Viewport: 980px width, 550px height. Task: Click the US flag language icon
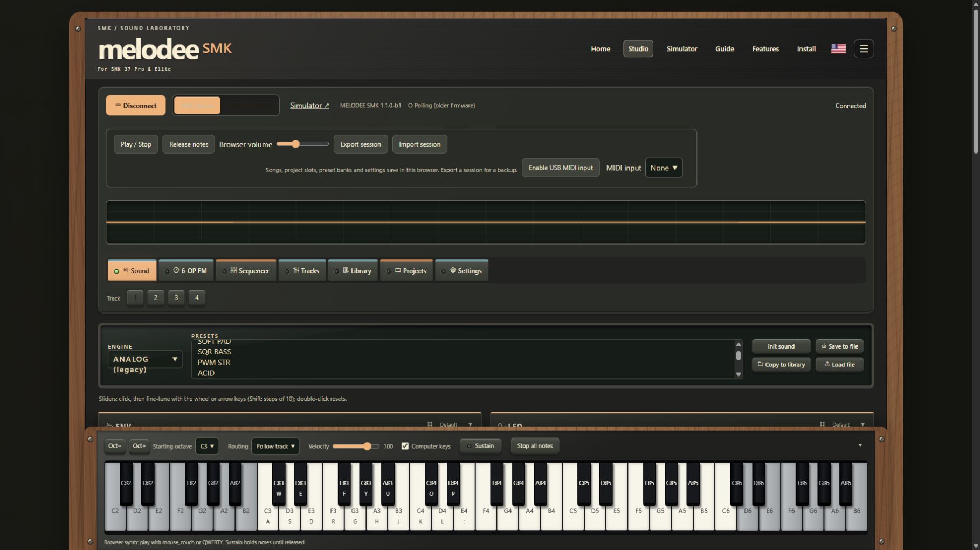click(x=838, y=48)
